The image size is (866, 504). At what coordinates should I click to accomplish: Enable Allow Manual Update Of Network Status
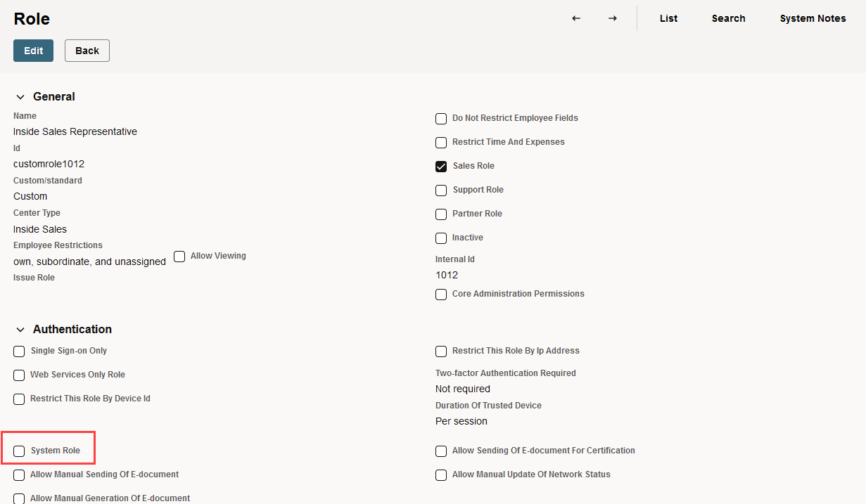(441, 475)
